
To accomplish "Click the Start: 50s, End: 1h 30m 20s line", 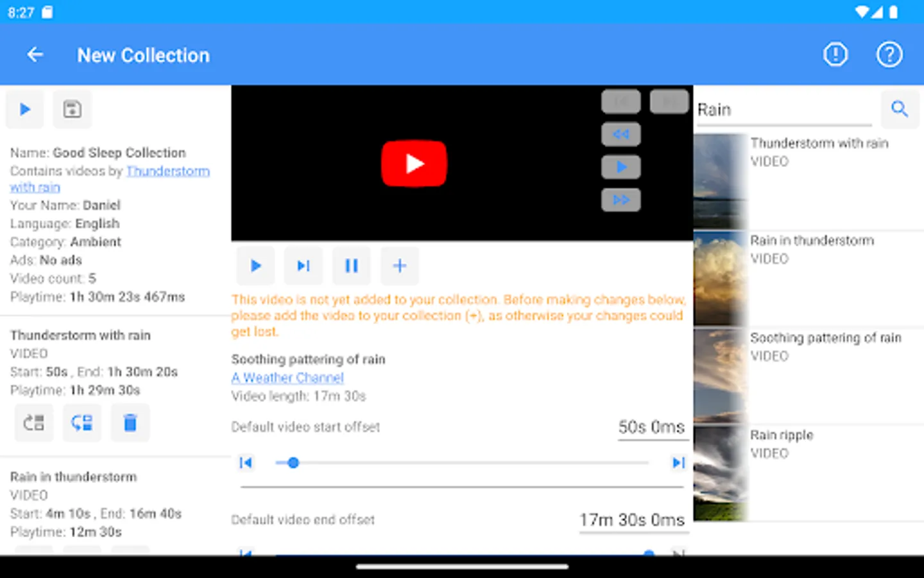I will coord(94,372).
